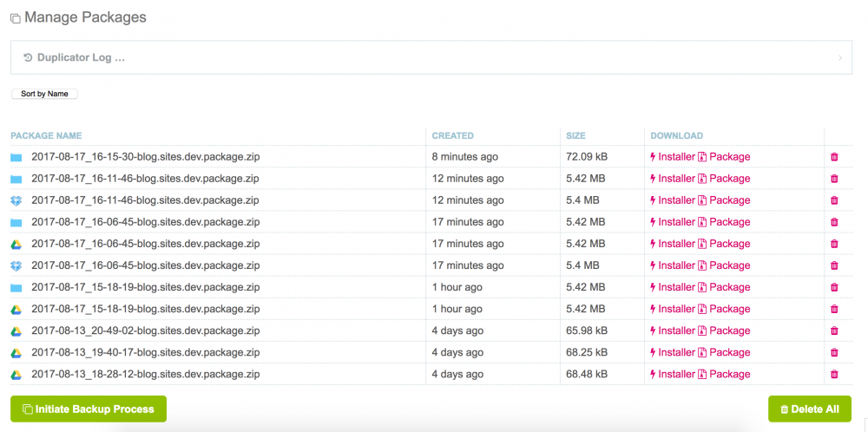Viewport: 868px width, 432px height.
Task: Click the folder icon beside the 16-15-30 package
Action: click(16, 157)
